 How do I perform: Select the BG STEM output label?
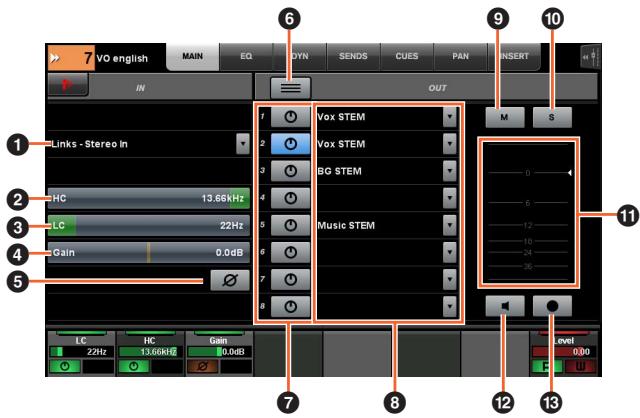340,171
